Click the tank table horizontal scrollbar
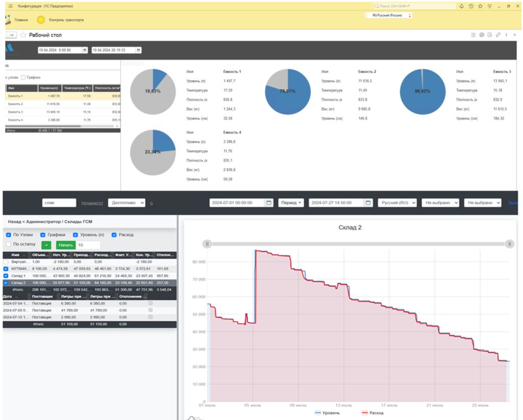This screenshot has width=523, height=420. point(43,126)
